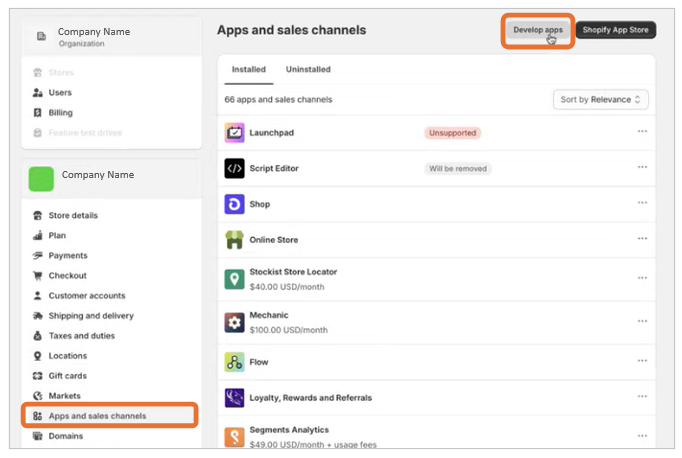Open Store details settings
The image size is (682, 458).
[x=73, y=215]
